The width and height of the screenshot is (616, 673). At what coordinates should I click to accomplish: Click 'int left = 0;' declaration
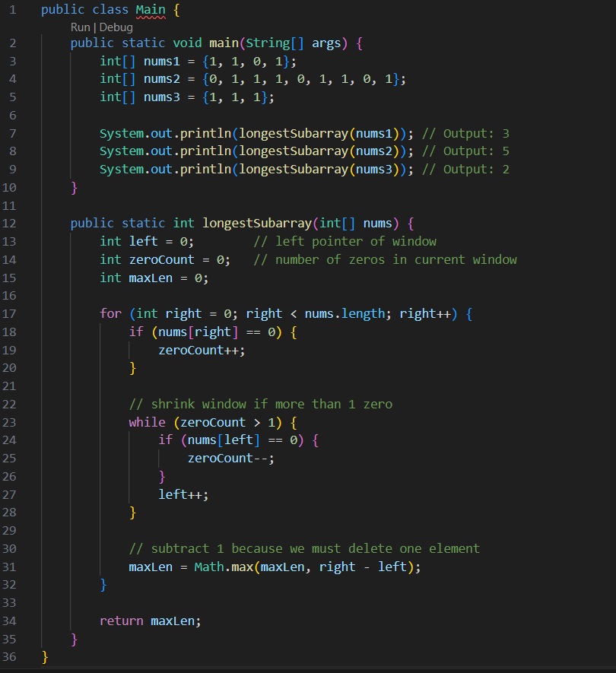coord(147,241)
